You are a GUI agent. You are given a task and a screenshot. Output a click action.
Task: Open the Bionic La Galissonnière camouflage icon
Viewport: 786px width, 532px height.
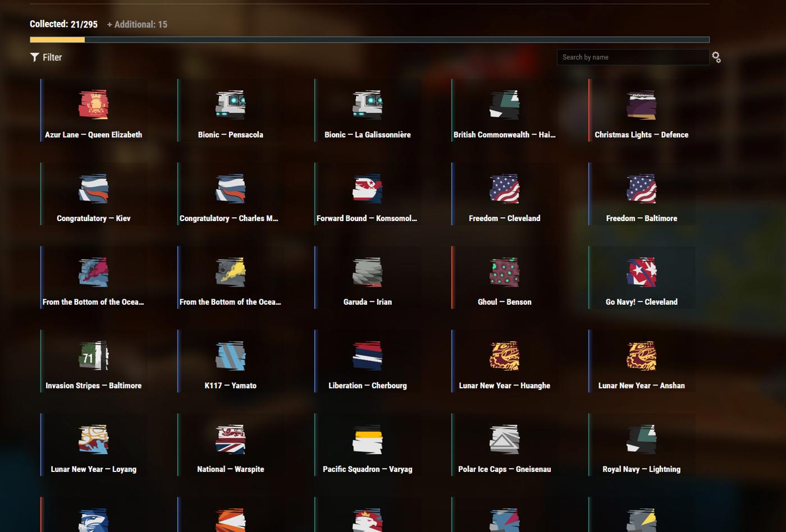[367, 104]
